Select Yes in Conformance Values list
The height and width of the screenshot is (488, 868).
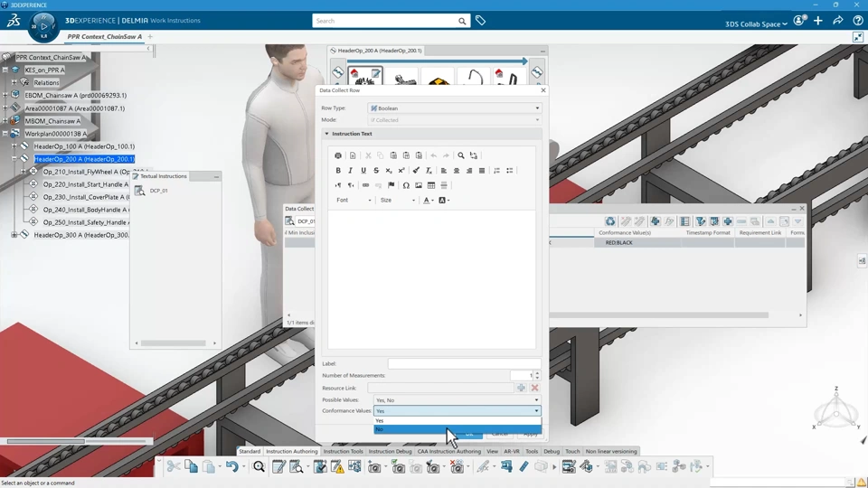click(458, 421)
